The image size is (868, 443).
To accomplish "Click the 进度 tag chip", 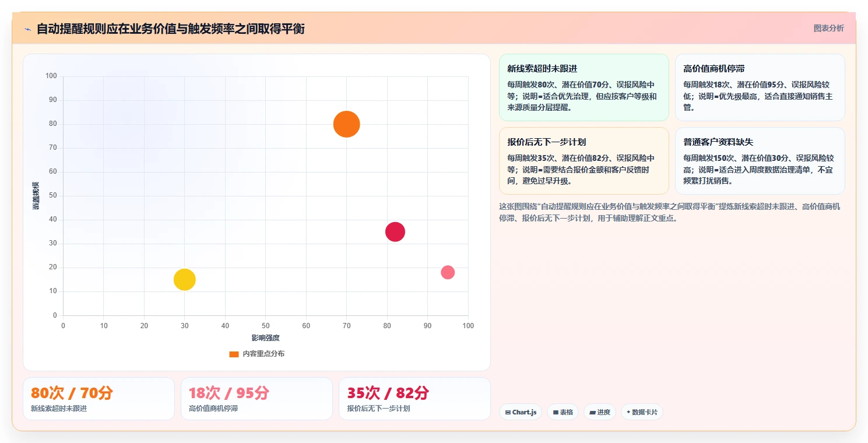I will (x=600, y=412).
